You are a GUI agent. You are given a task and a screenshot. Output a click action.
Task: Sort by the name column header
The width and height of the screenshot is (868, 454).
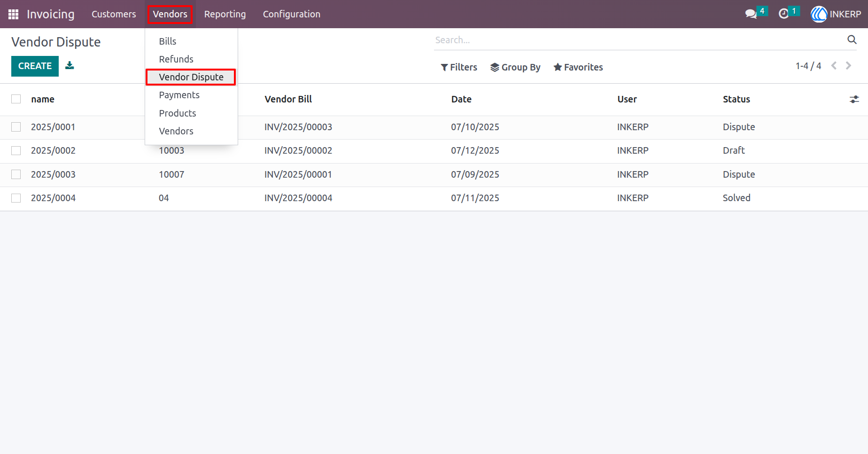(43, 99)
